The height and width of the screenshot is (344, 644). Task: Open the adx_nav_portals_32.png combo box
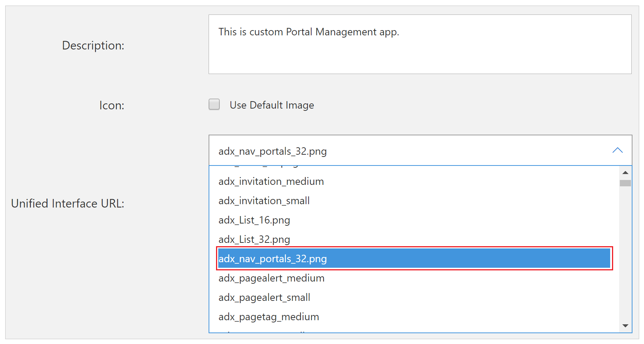pyautogui.click(x=421, y=150)
